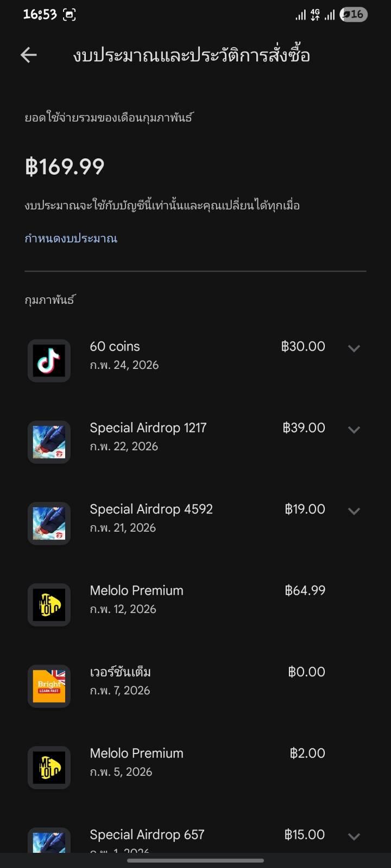Tap the back arrow icon

click(29, 55)
